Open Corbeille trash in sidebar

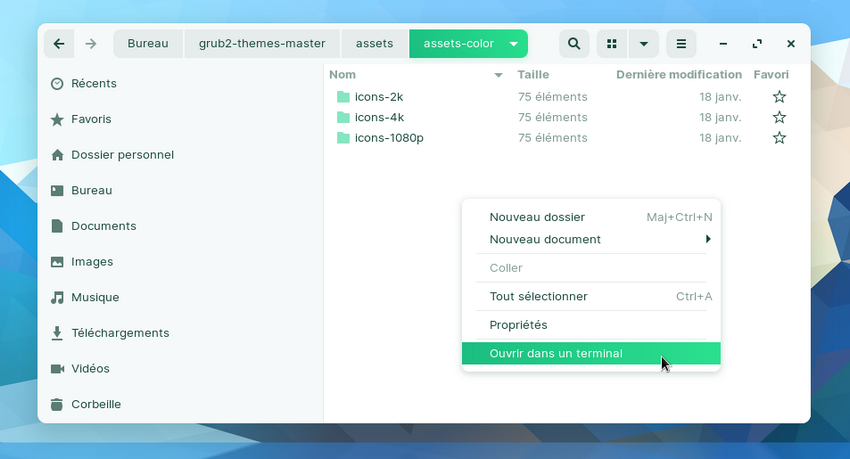click(95, 405)
